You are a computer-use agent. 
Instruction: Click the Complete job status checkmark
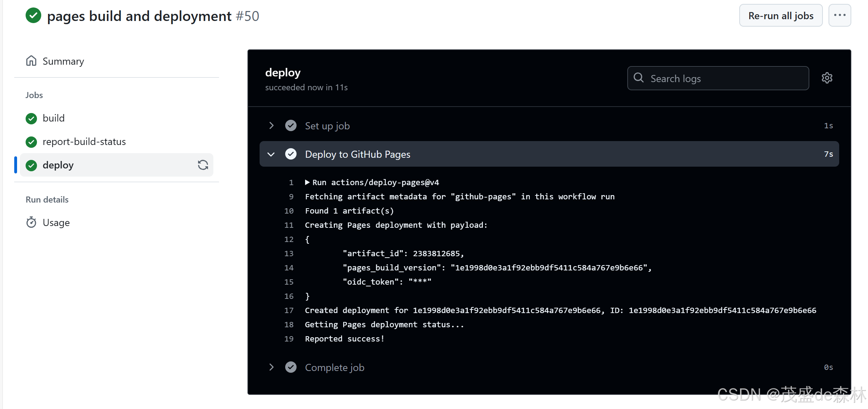(291, 367)
